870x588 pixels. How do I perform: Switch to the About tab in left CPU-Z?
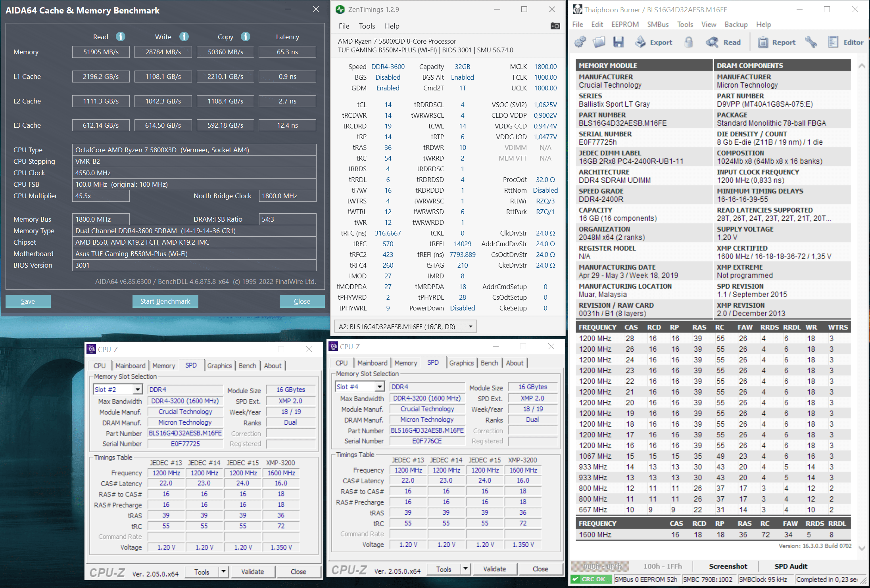coord(273,366)
